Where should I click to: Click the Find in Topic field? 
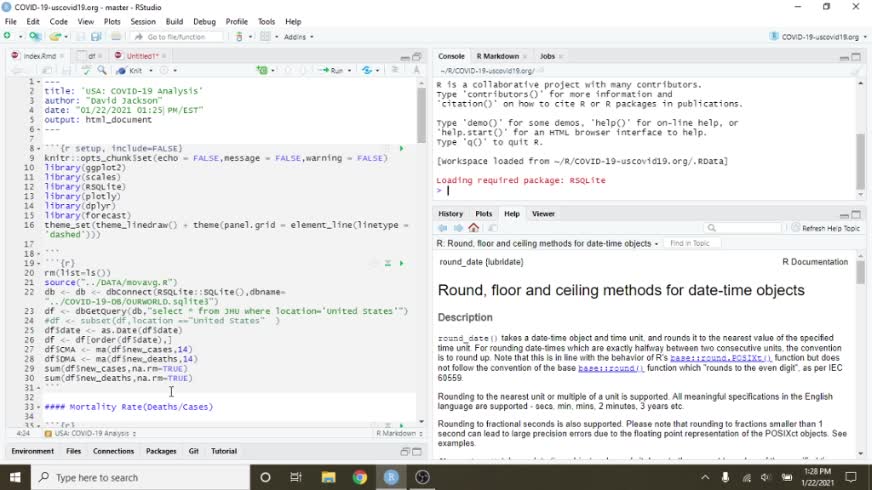point(690,244)
